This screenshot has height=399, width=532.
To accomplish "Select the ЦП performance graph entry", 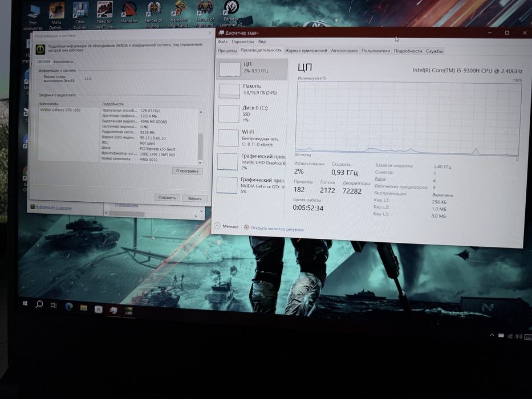I will (252, 69).
